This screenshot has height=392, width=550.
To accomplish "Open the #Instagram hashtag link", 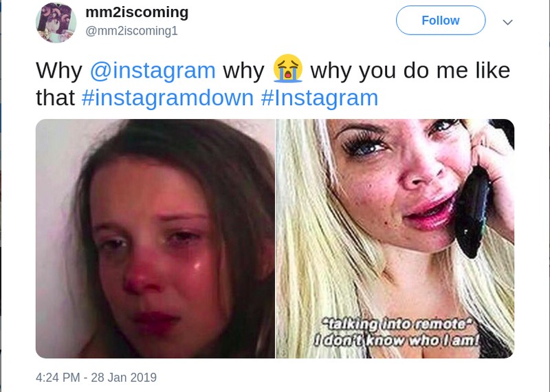I will pos(320,98).
